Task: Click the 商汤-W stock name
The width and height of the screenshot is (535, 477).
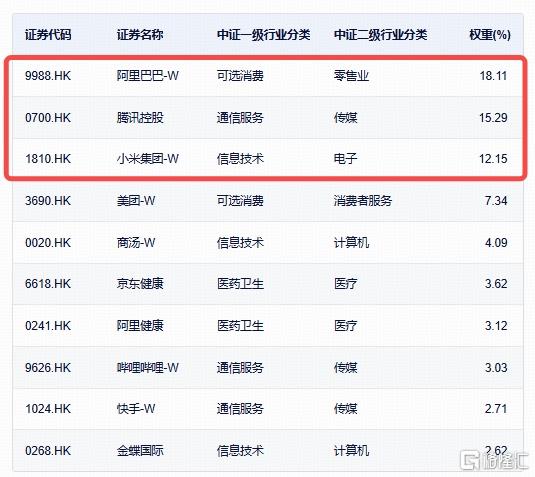Action: click(136, 243)
